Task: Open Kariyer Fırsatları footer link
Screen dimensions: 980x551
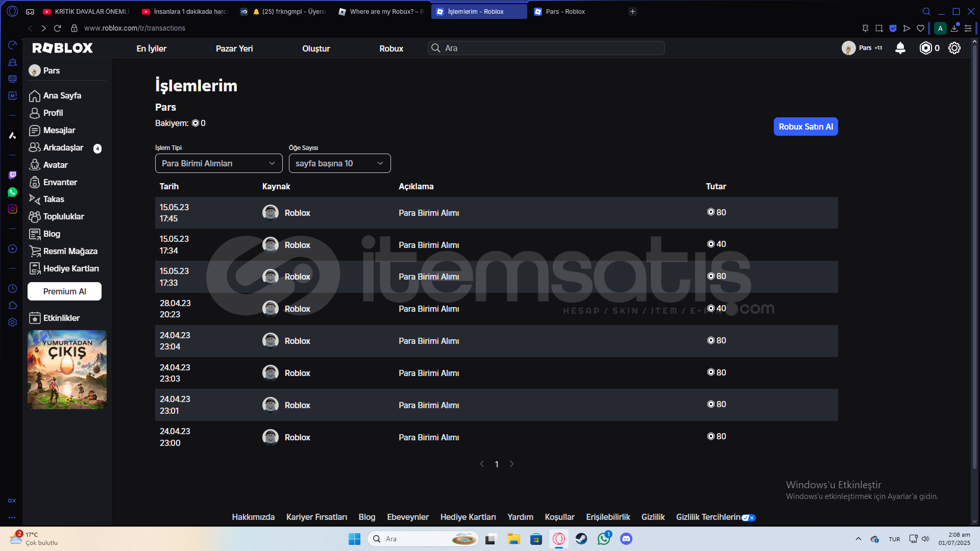Action: pos(316,517)
